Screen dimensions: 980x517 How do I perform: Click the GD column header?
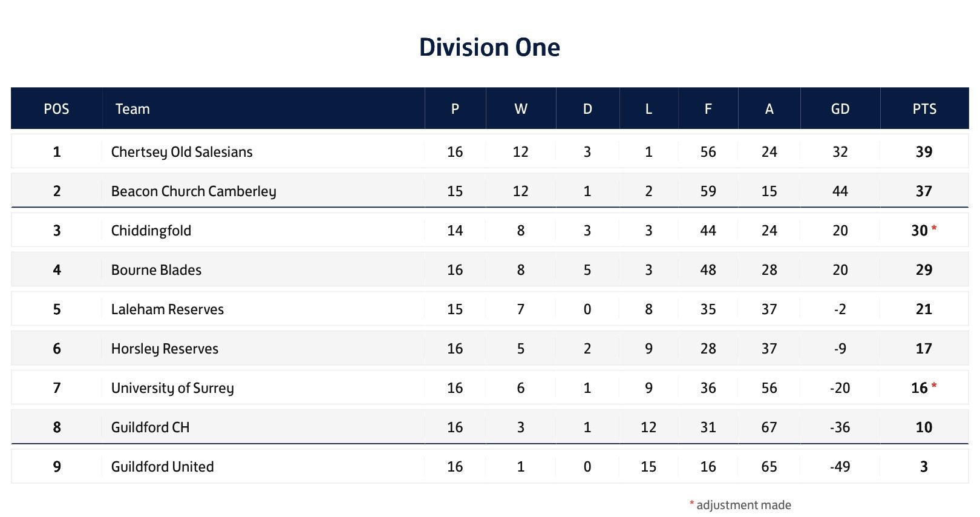[x=840, y=109]
